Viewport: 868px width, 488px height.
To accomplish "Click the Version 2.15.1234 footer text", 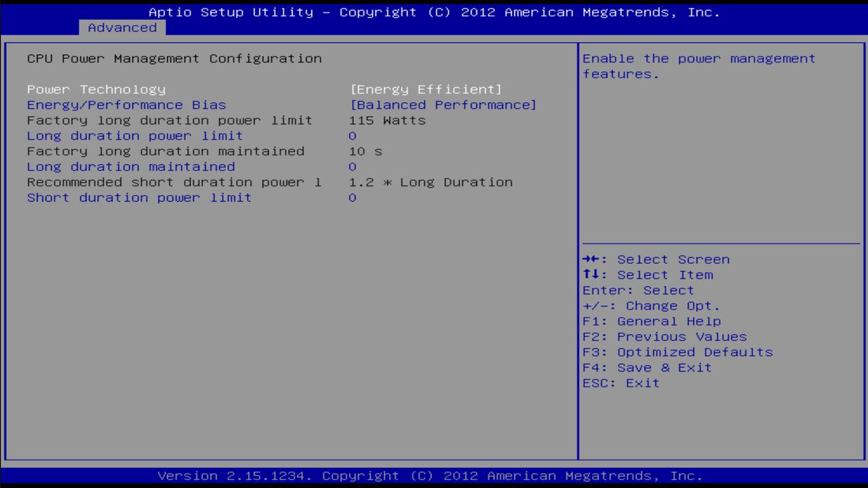I will point(430,476).
